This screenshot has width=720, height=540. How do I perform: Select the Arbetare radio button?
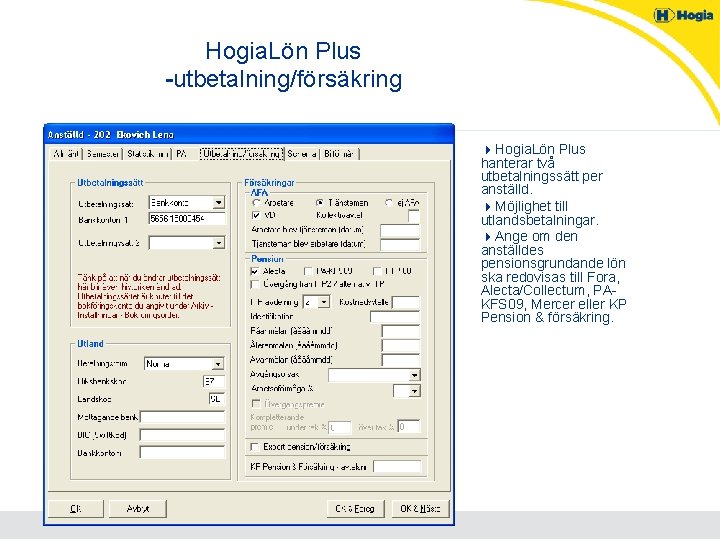coord(256,202)
